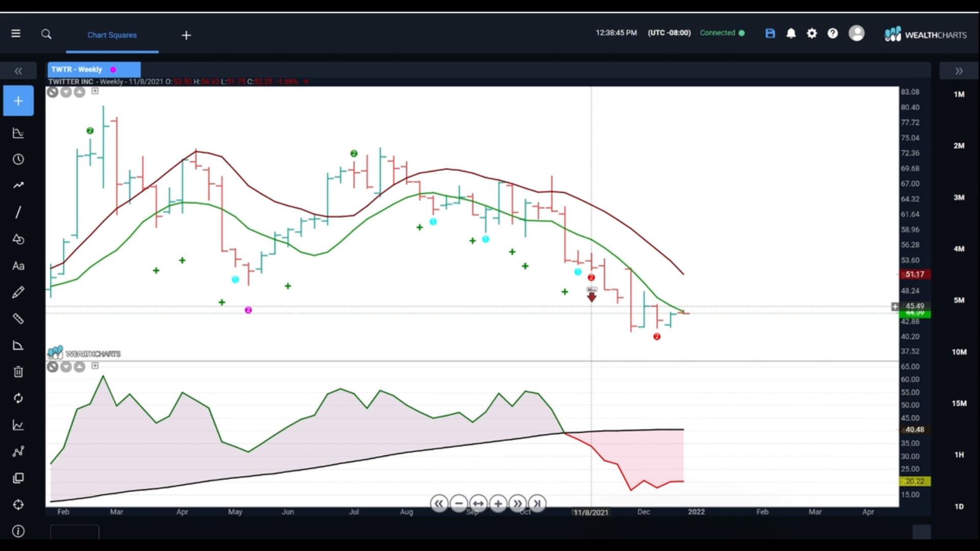Click the search magnifier icon
Image resolution: width=980 pixels, height=551 pixels.
click(x=46, y=34)
